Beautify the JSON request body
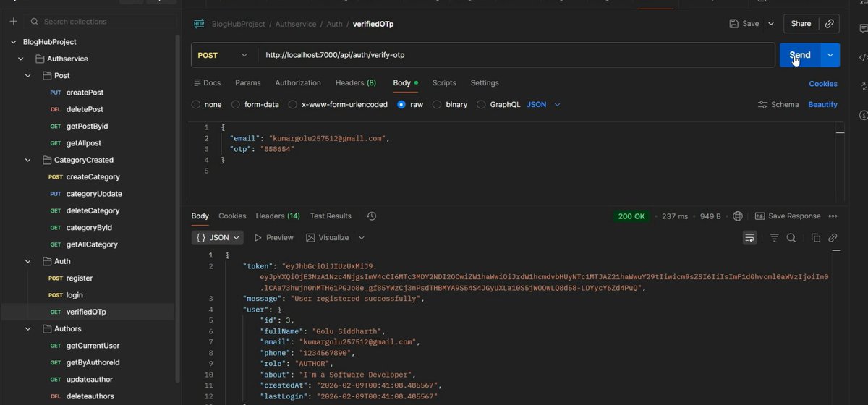The height and width of the screenshot is (405, 868). pos(822,105)
